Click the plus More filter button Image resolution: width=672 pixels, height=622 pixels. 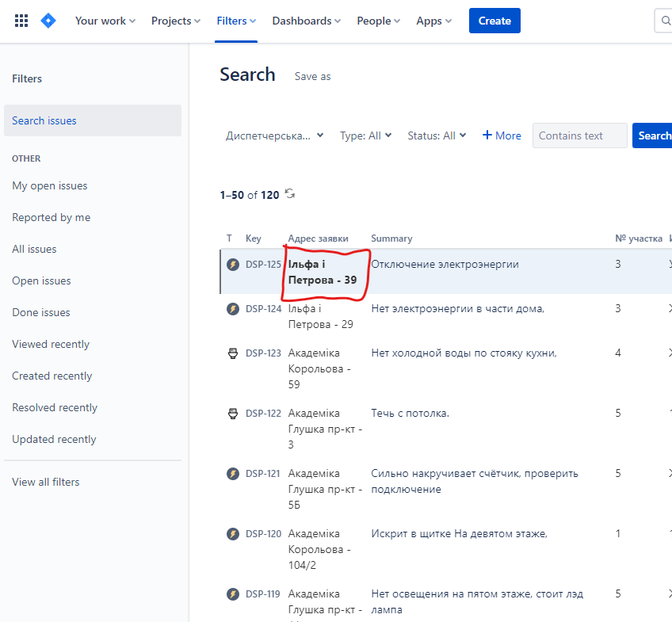coord(502,135)
